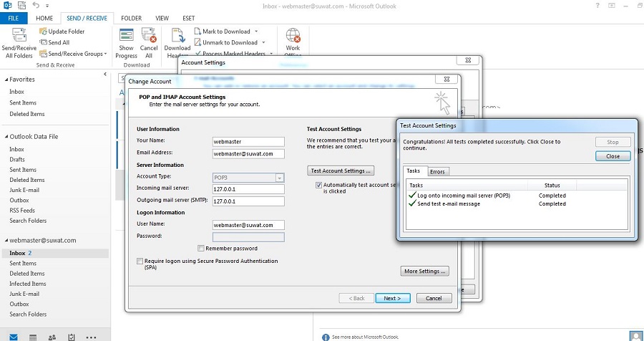This screenshot has width=644, height=341.
Task: Open quick access toolbar customize arrow
Action: pos(48,6)
